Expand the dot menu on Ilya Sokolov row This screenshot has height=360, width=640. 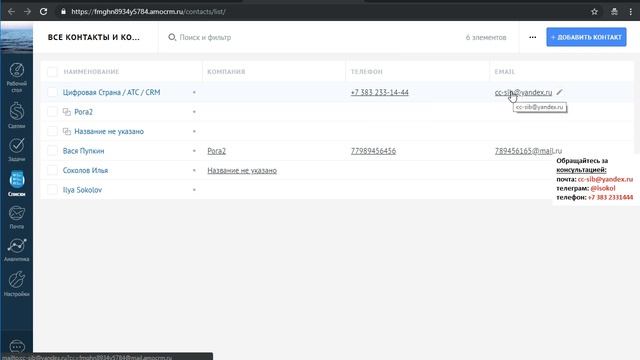(194, 190)
